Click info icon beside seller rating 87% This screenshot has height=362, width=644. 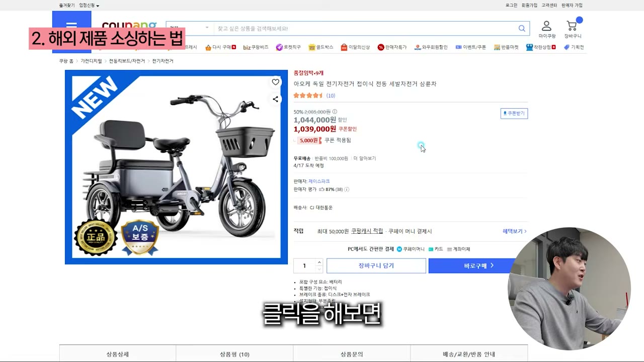click(x=347, y=190)
